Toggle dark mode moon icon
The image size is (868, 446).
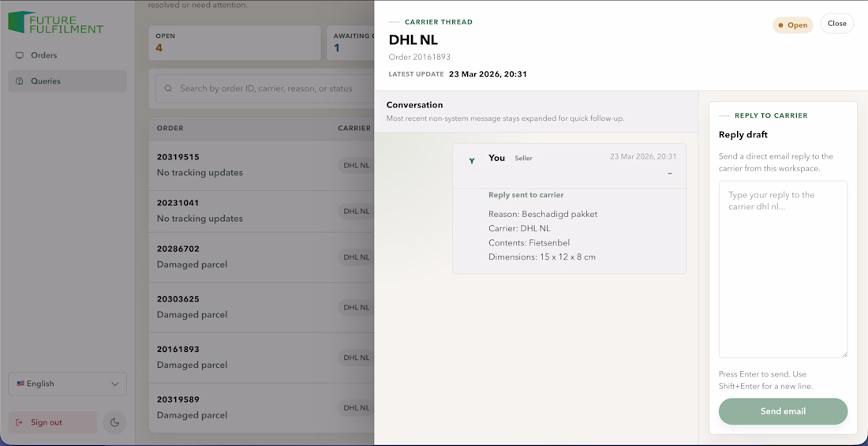pyautogui.click(x=115, y=423)
